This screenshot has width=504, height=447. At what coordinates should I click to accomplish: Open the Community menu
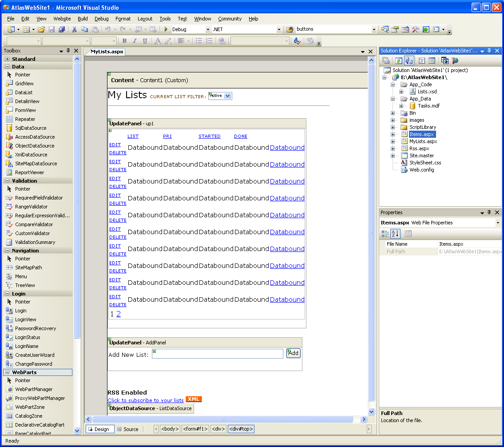(230, 19)
